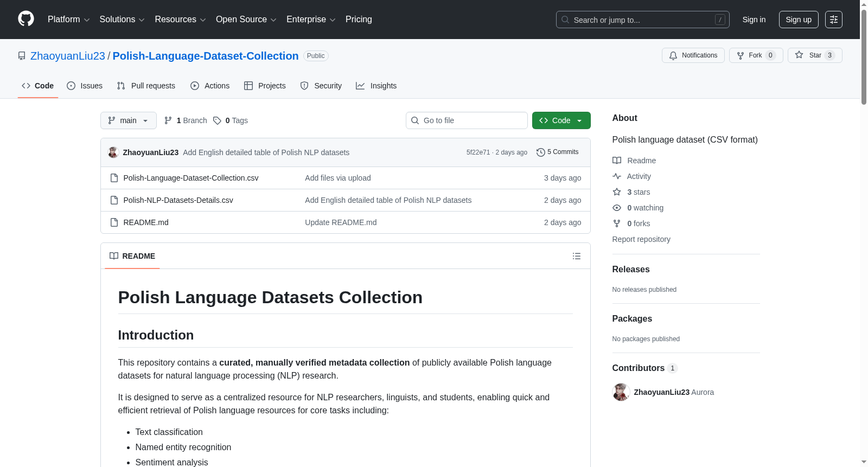Open the GitHub homepage logo
868x467 pixels.
pos(26,19)
